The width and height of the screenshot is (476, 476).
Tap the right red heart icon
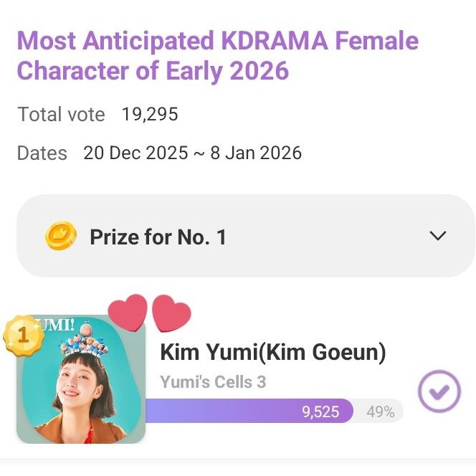click(x=172, y=315)
